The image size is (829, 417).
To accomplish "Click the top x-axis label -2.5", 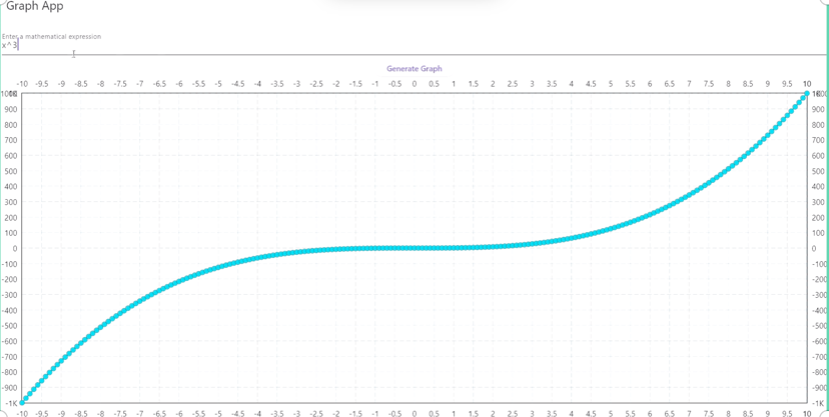I will pos(316,84).
